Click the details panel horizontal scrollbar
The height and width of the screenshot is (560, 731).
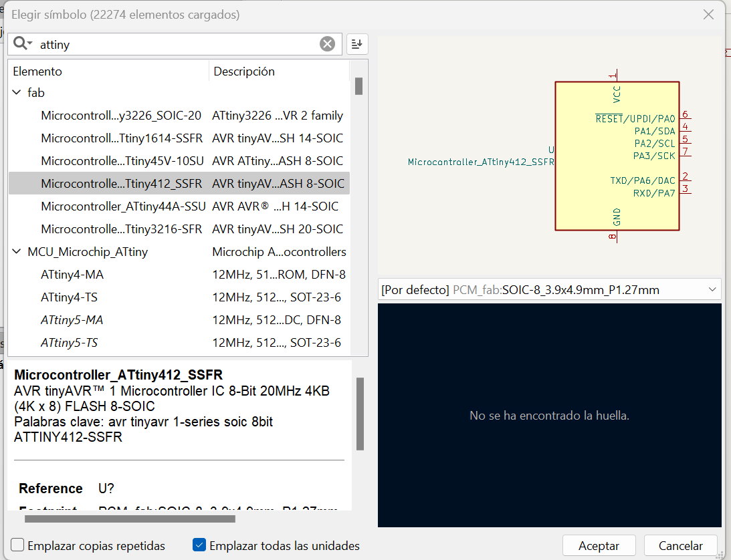coord(130,519)
